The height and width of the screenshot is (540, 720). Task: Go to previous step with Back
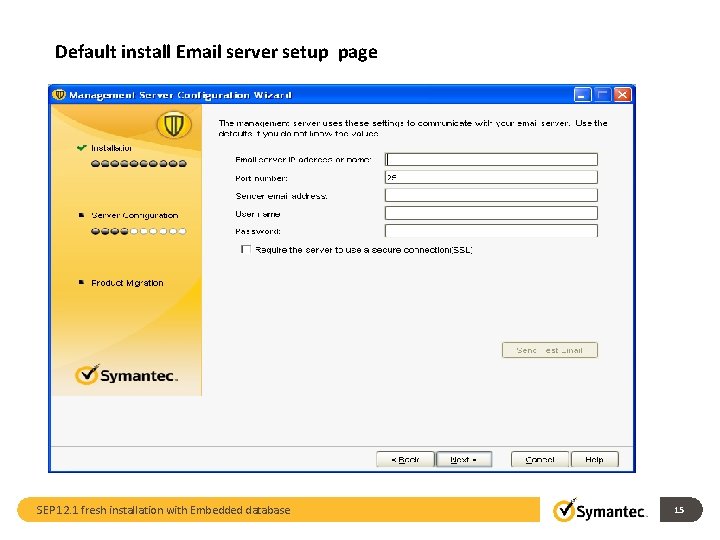[405, 459]
